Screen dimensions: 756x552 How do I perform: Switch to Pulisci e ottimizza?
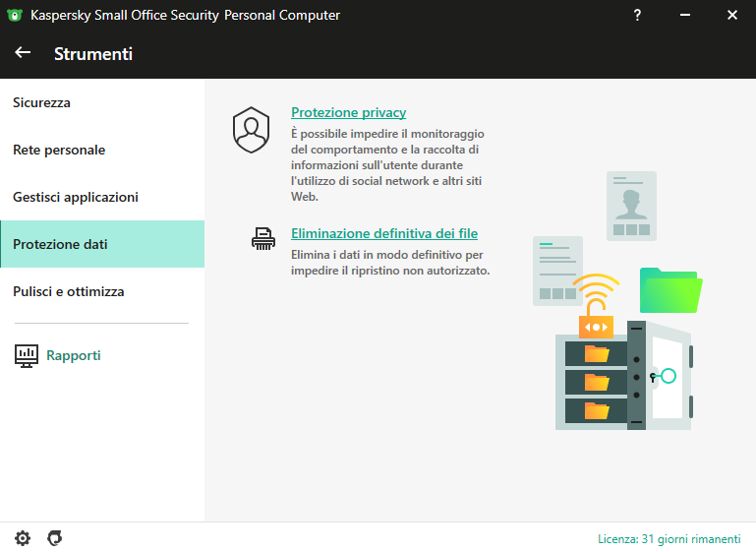102,291
